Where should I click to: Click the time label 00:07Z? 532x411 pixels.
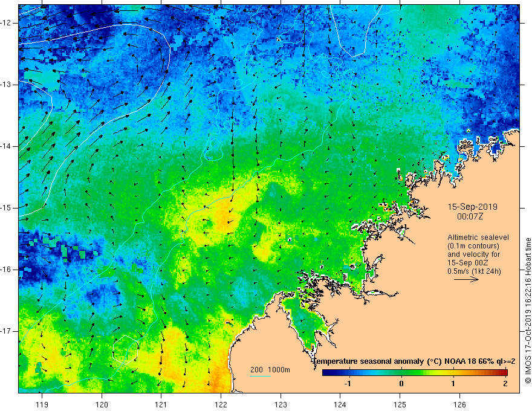coord(470,216)
